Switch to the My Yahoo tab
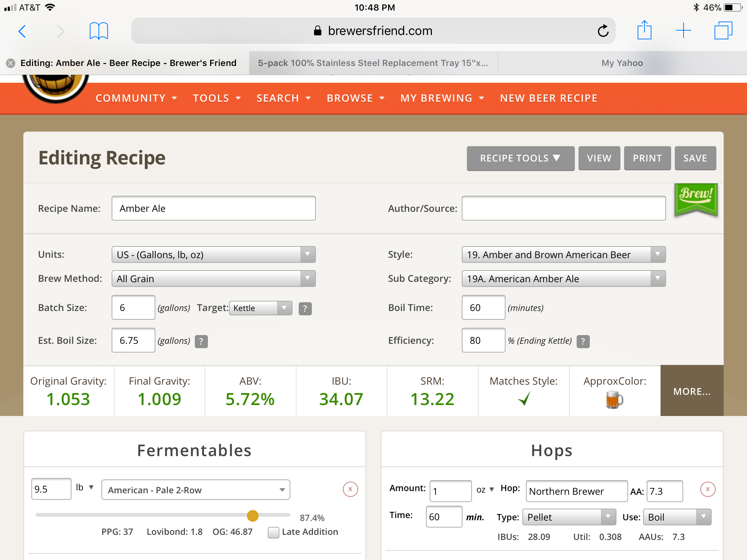This screenshot has width=747, height=560. click(622, 63)
